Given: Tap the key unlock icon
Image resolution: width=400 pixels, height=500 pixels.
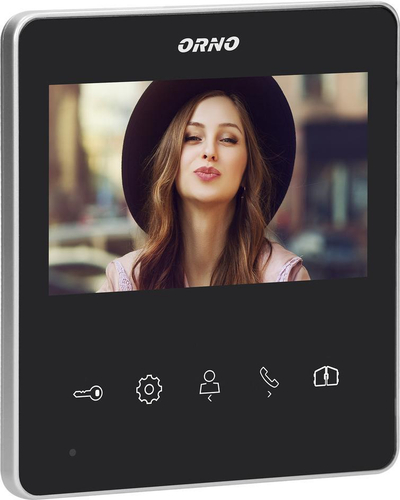Looking at the screenshot, I should tap(88, 393).
